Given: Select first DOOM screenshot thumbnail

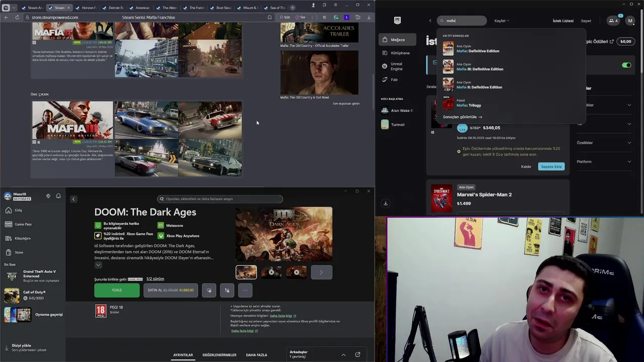Looking at the screenshot, I should coord(246,272).
